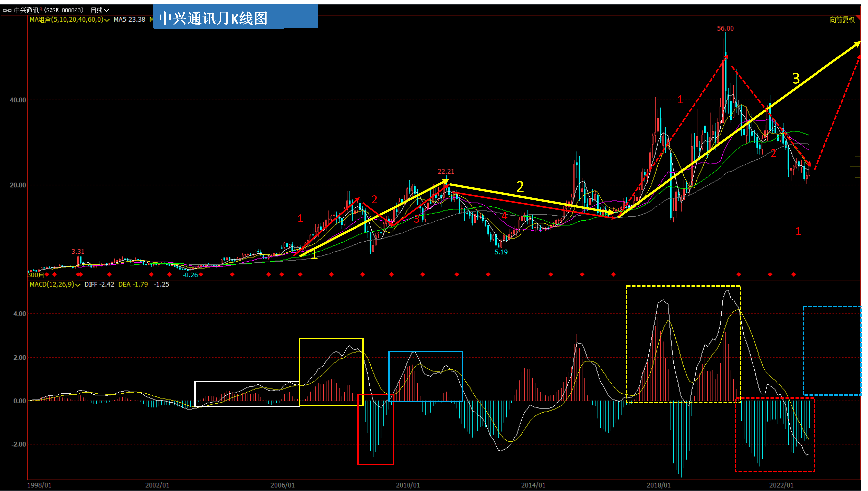Click the 2022/01 date axis label

781,485
